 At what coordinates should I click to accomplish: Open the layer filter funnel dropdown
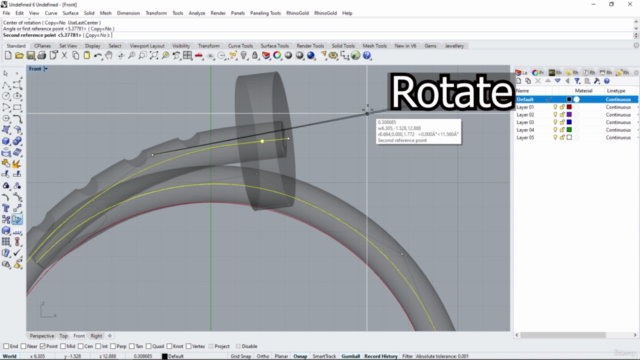(577, 81)
